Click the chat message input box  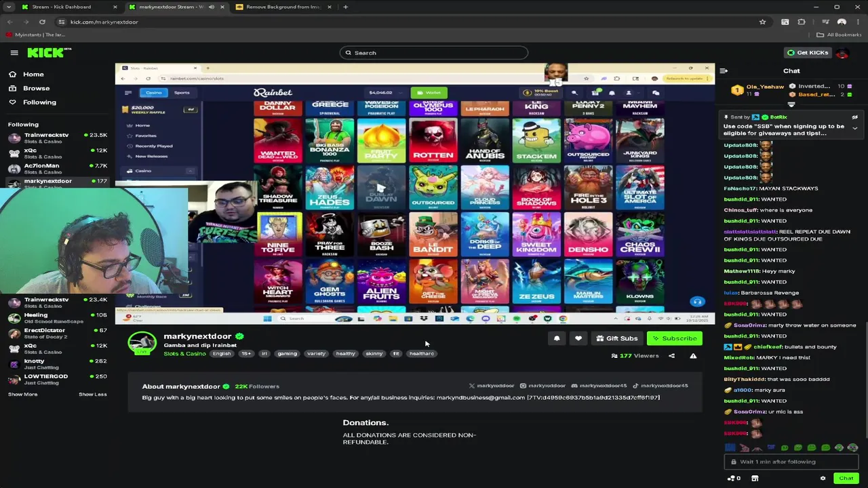792,462
